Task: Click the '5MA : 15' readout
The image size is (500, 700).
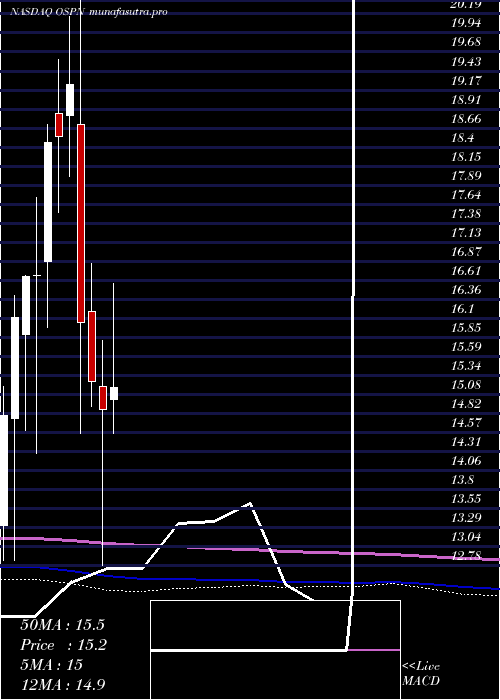Action: (52, 665)
